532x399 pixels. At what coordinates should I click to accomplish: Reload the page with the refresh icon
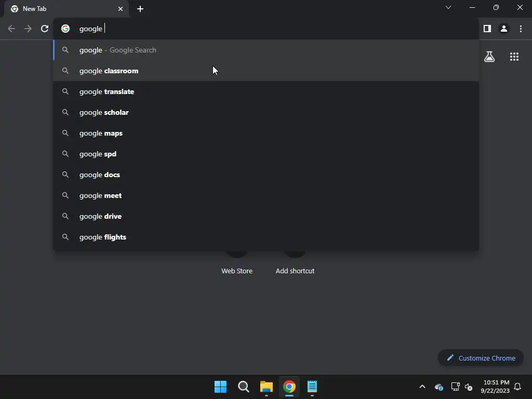point(45,29)
